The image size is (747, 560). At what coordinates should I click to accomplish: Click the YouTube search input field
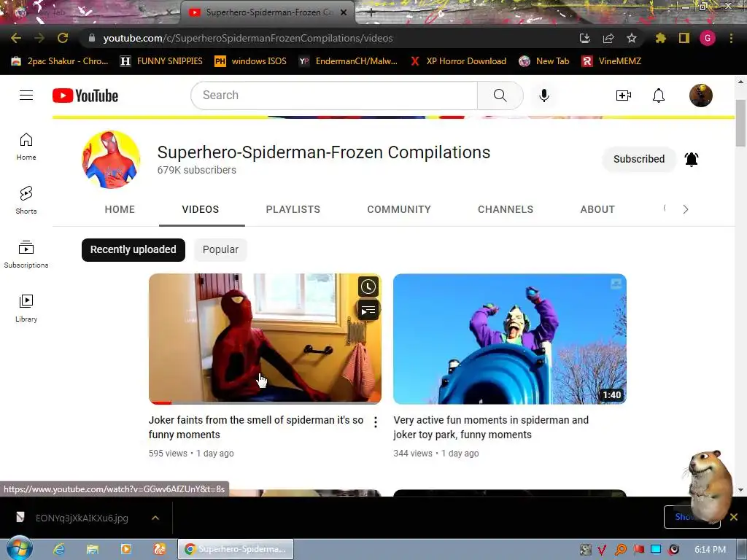[x=334, y=96]
